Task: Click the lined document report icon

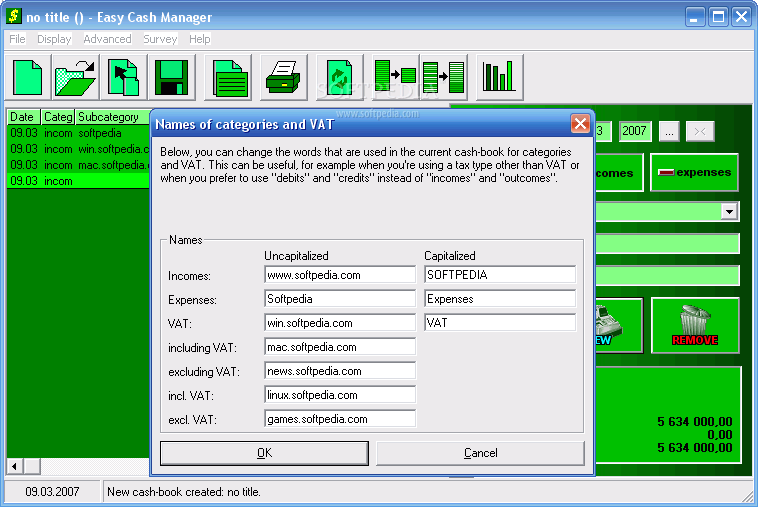Action: [x=228, y=77]
